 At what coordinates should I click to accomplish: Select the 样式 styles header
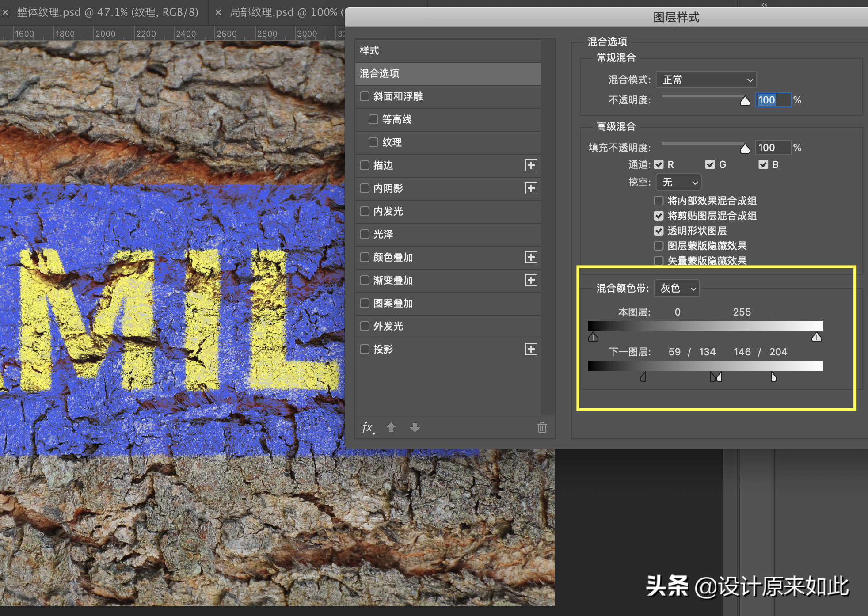[x=448, y=50]
